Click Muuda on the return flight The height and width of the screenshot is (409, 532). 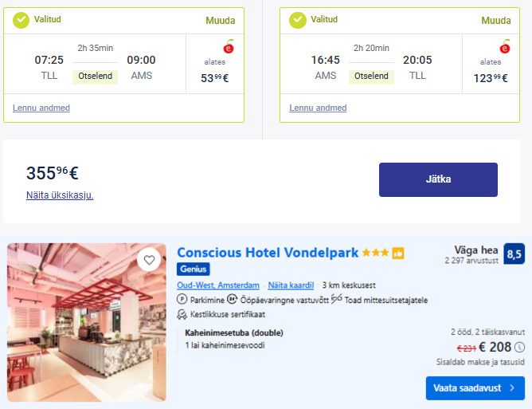point(495,21)
